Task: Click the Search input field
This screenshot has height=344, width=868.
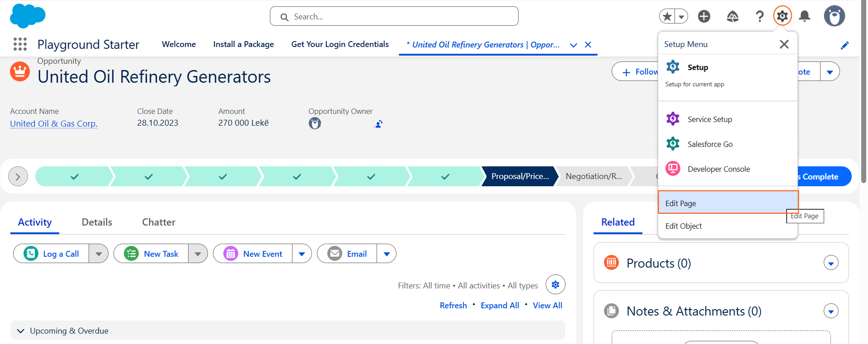Action: (394, 16)
